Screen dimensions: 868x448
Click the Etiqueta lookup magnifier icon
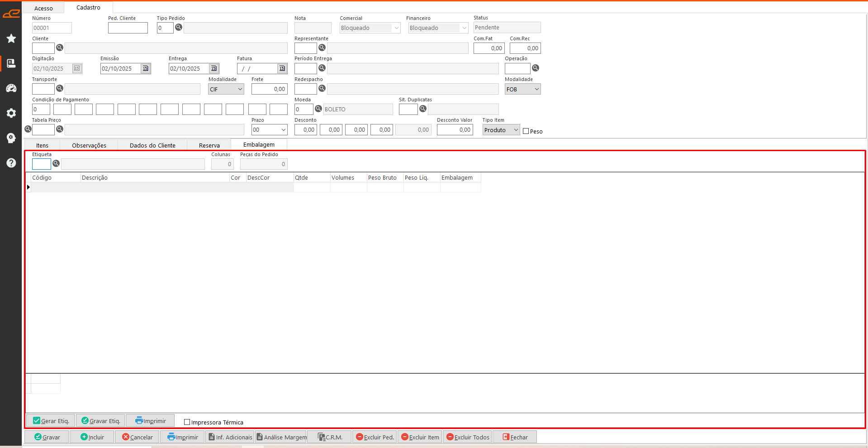(56, 163)
